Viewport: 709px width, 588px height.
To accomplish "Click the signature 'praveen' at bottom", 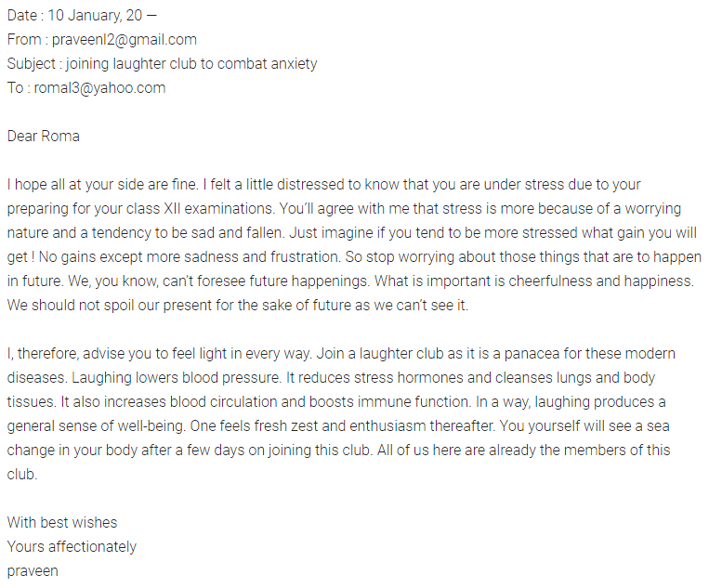I will point(33,571).
